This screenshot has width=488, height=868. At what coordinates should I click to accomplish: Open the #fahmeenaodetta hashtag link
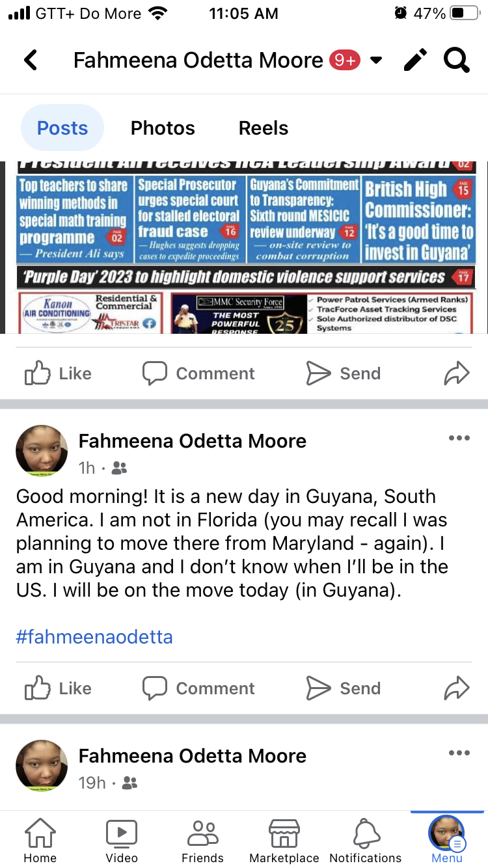[94, 636]
